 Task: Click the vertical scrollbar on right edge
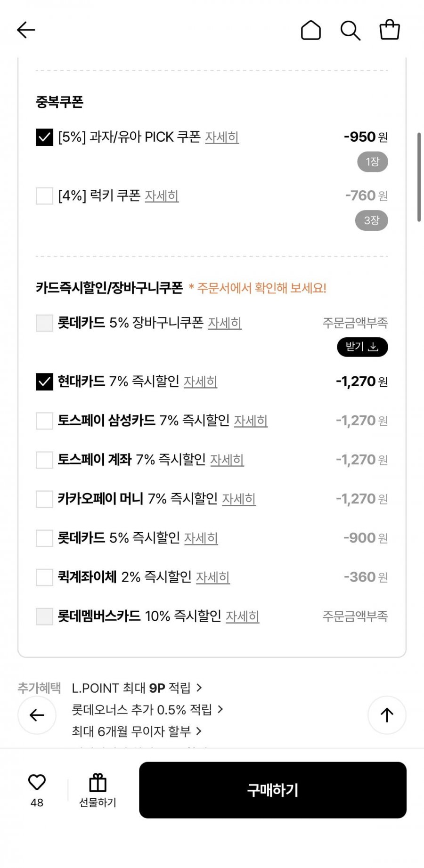point(419,177)
